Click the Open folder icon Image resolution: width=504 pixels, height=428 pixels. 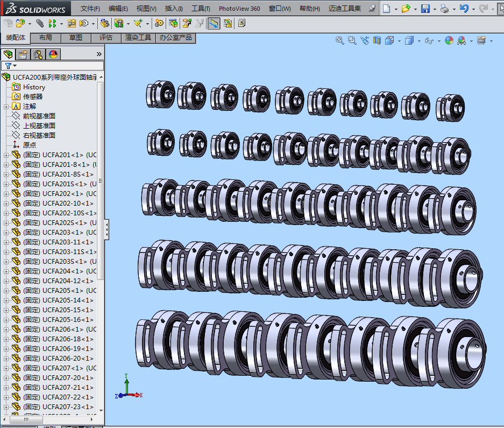(406, 9)
